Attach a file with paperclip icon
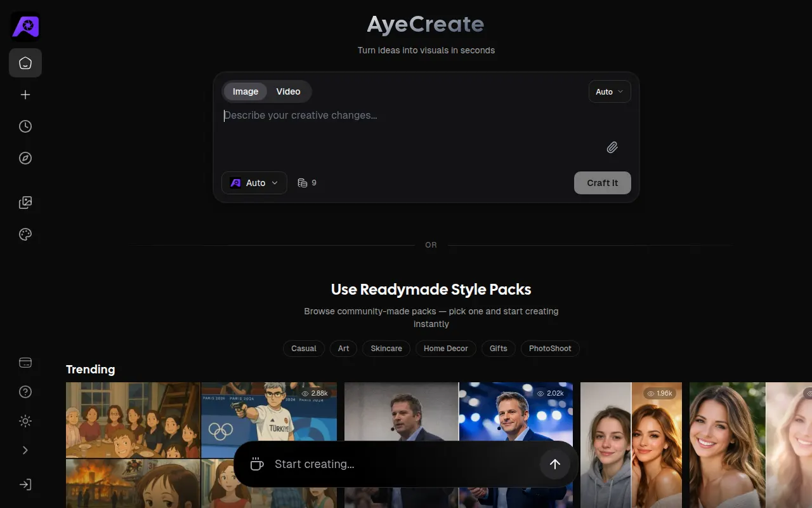Image resolution: width=812 pixels, height=508 pixels. pos(612,147)
